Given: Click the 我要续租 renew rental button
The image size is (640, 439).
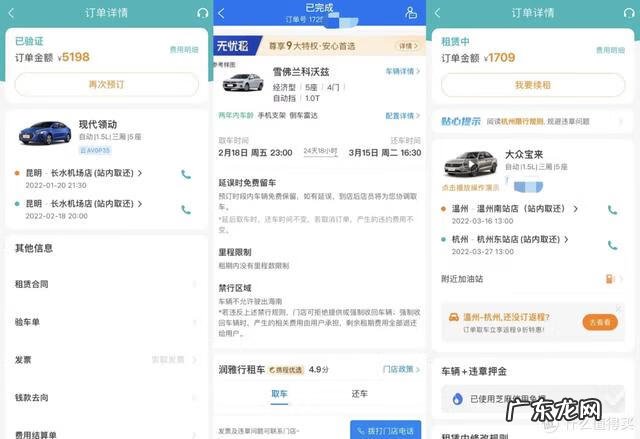Looking at the screenshot, I should coord(533,85).
